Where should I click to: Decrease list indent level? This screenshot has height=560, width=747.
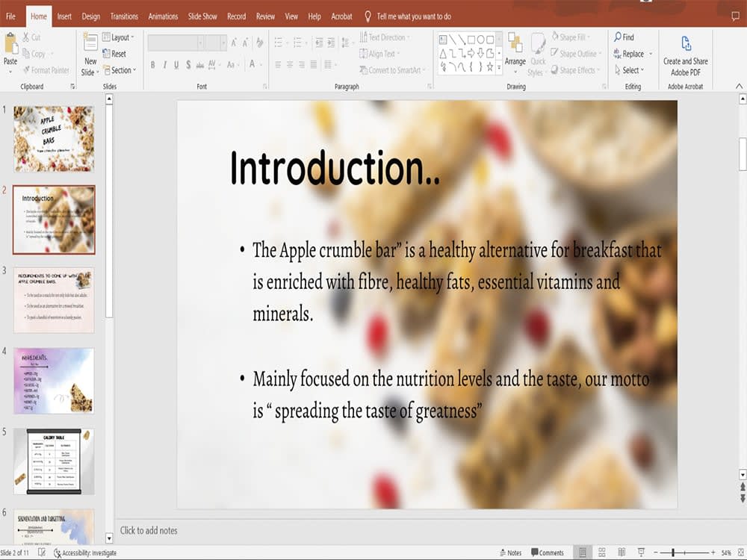(x=319, y=43)
